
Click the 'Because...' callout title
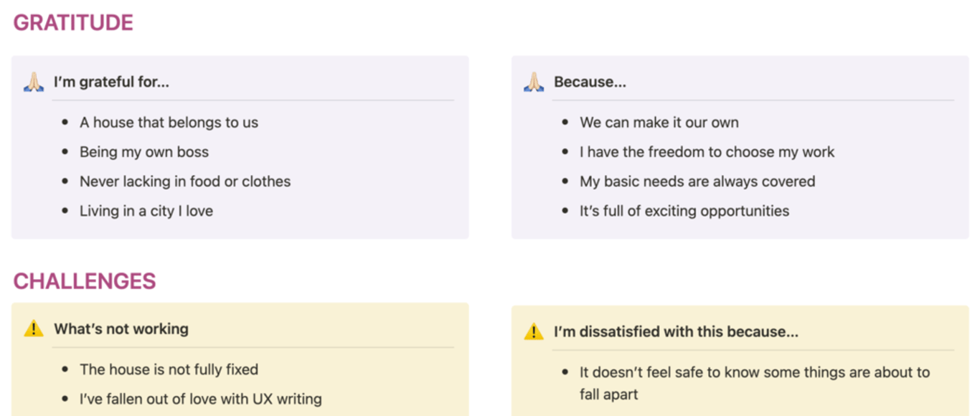tap(590, 82)
